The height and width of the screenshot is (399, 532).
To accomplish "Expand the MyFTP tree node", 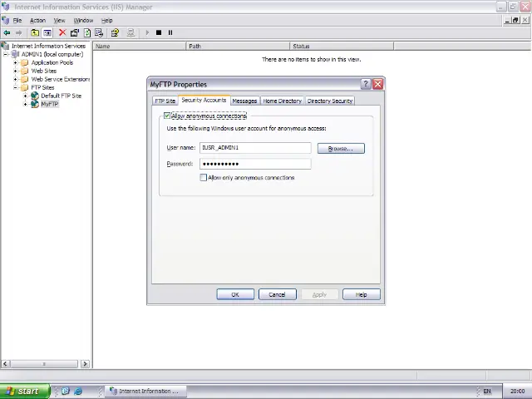I will pyautogui.click(x=25, y=104).
